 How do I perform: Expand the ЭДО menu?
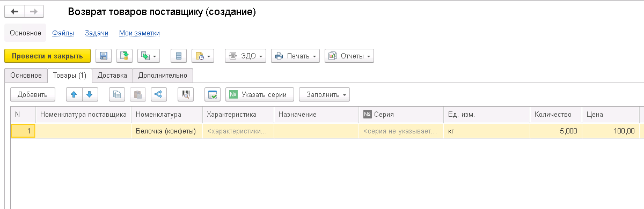245,56
